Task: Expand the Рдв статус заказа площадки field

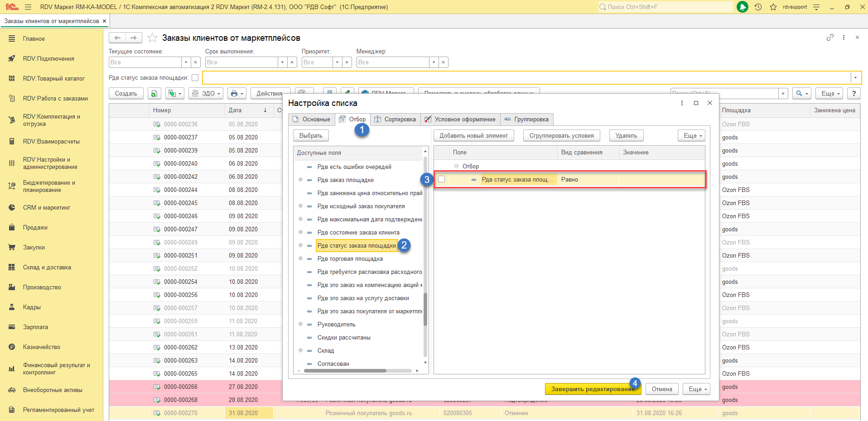Action: [x=300, y=245]
